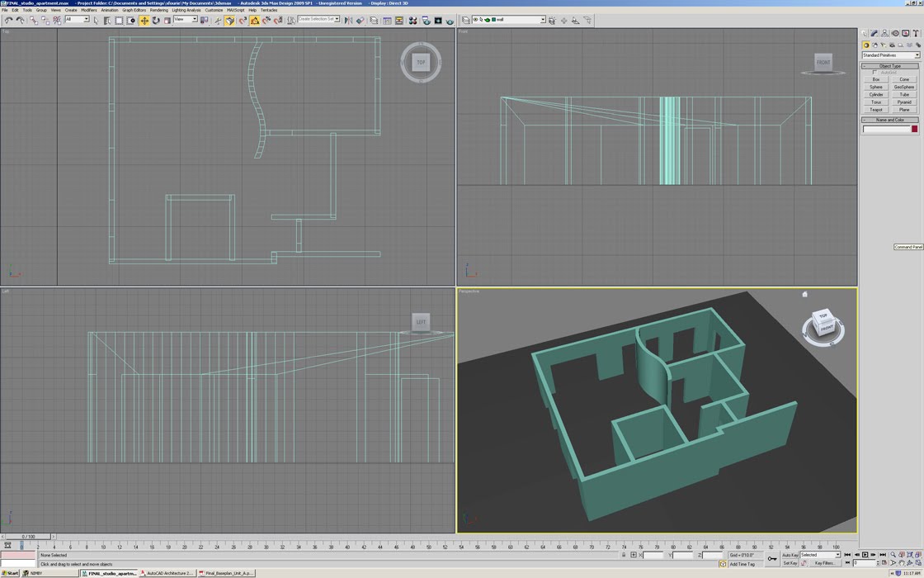Open the Lighting Analysis menu
Screen dimensions: 924x578
[x=186, y=10]
